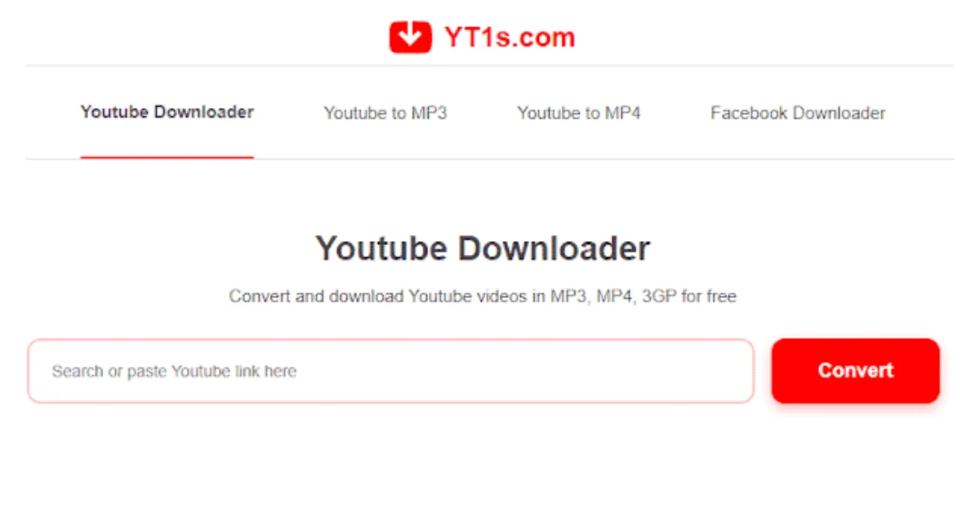Select the Youtube to MP4 tab

[x=579, y=113]
